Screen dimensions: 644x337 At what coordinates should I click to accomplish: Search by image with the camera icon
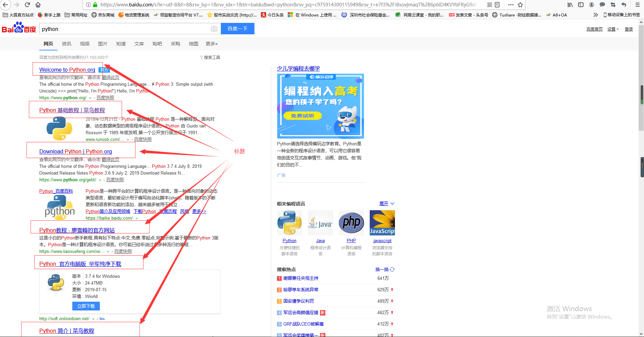(214, 29)
